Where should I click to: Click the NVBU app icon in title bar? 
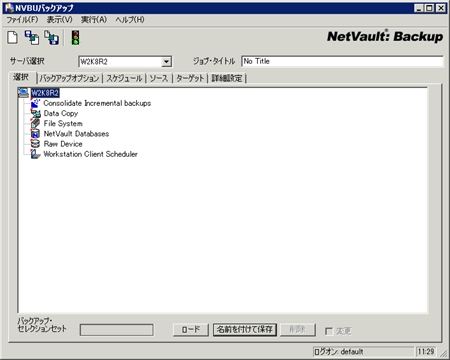(x=9, y=8)
